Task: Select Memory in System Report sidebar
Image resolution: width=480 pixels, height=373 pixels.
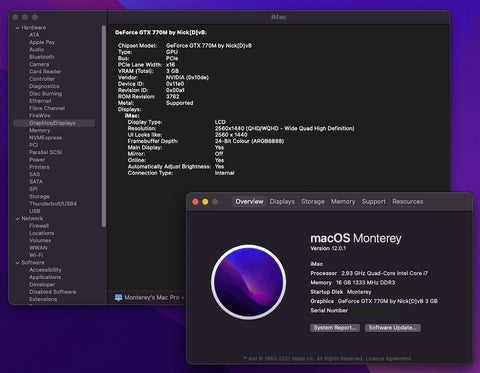Action: coord(39,130)
